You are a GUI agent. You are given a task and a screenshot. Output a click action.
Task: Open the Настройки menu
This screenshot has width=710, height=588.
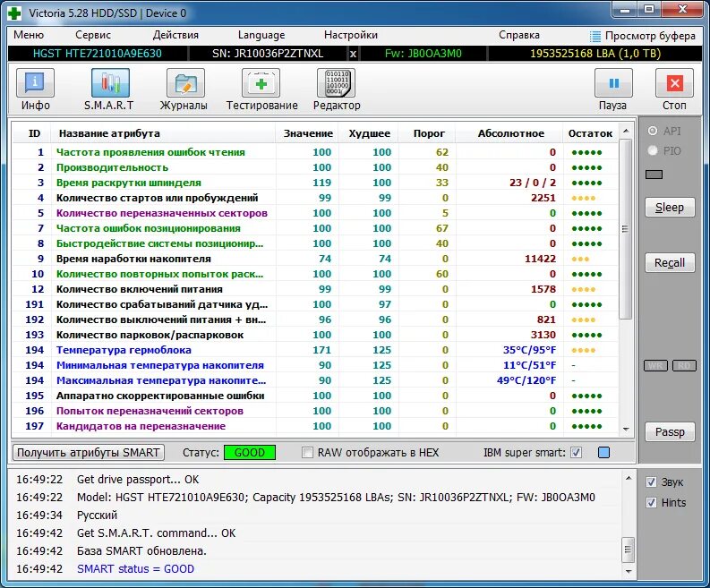click(x=350, y=35)
